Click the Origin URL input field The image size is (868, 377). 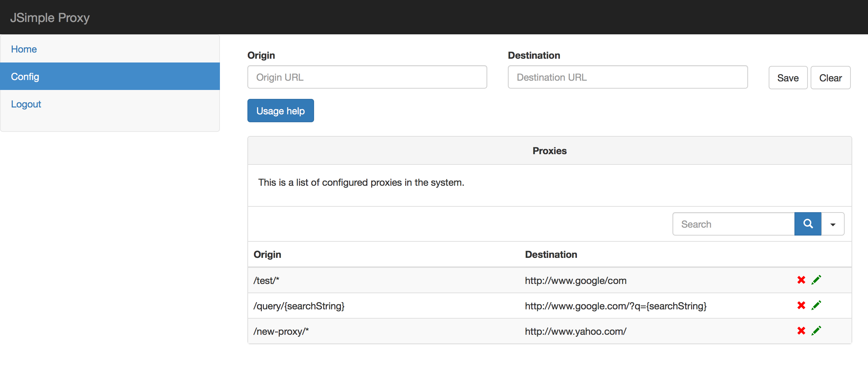point(367,77)
